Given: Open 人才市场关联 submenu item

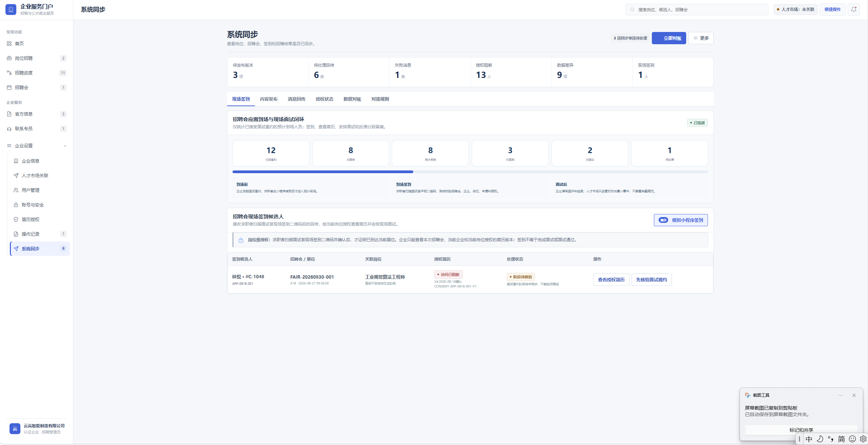Looking at the screenshot, I should pos(40,176).
